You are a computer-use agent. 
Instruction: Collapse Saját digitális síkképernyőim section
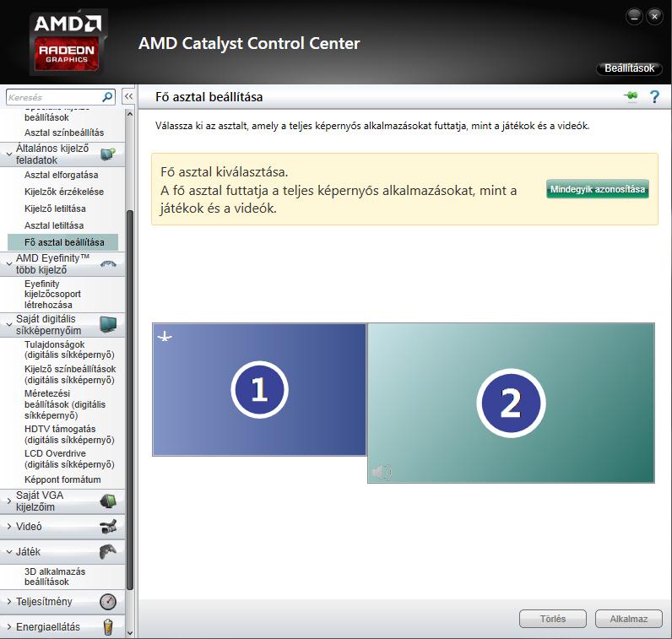(8, 324)
